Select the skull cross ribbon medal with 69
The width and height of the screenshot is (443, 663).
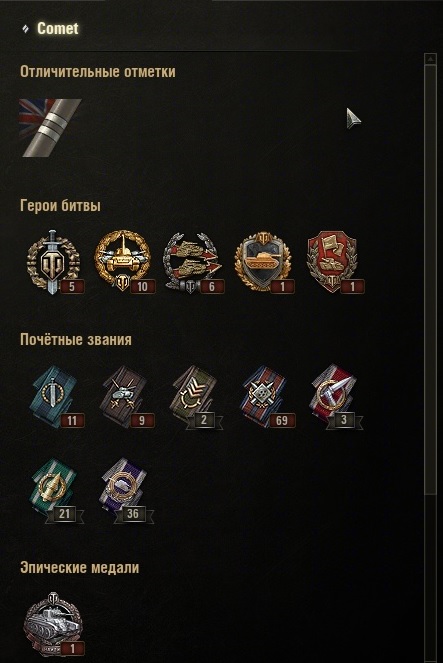pyautogui.click(x=268, y=397)
